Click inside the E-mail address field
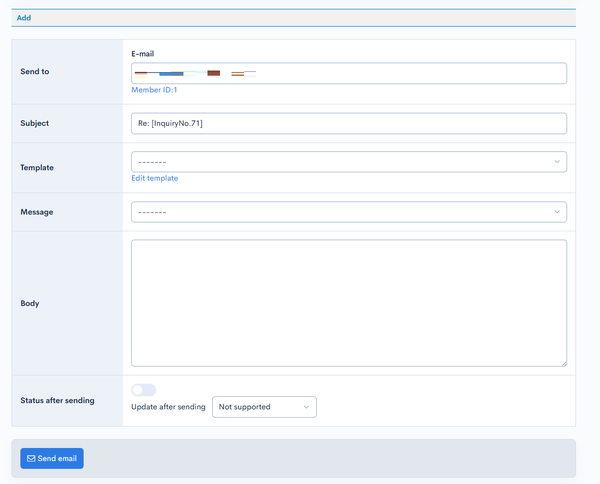The height and width of the screenshot is (484, 600). (x=349, y=73)
